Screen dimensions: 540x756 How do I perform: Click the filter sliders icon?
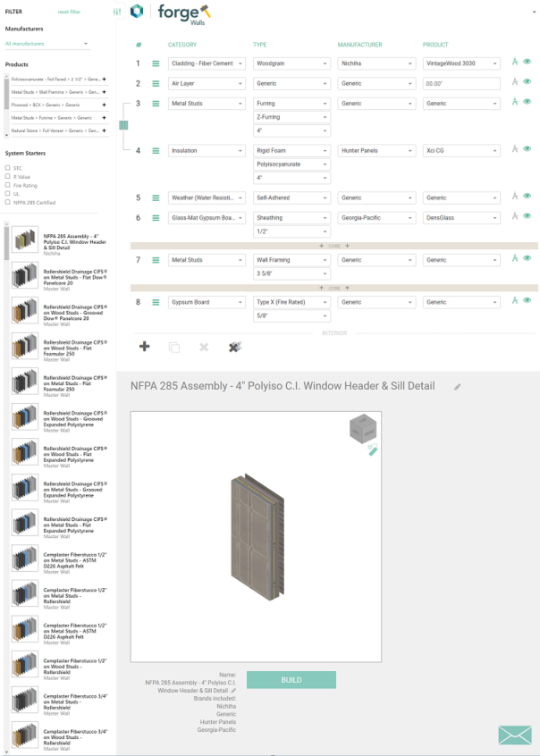click(x=117, y=12)
